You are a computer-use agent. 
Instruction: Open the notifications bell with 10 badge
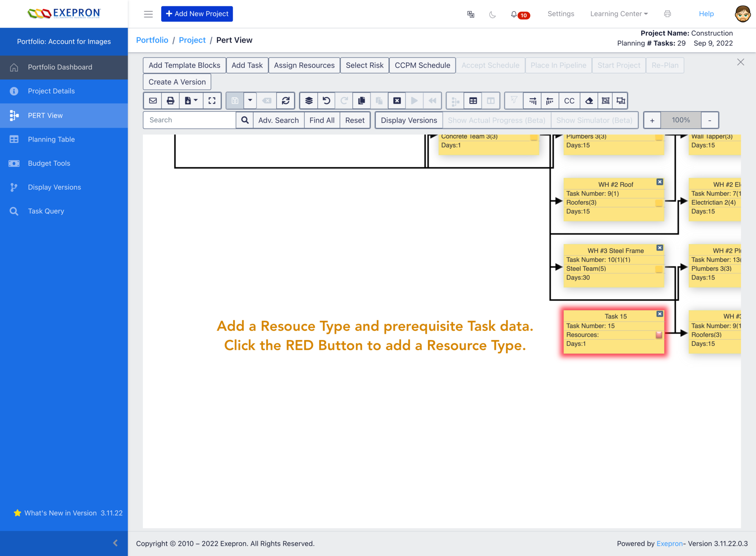[520, 14]
